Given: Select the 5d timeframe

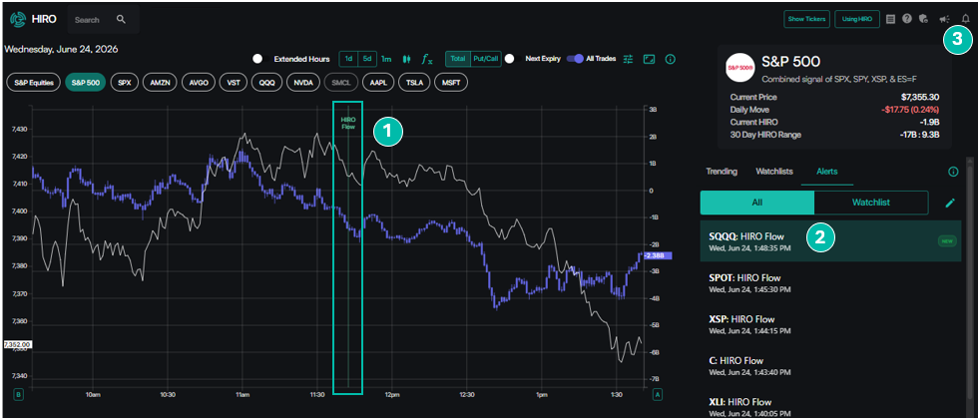Looking at the screenshot, I should pyautogui.click(x=367, y=59).
